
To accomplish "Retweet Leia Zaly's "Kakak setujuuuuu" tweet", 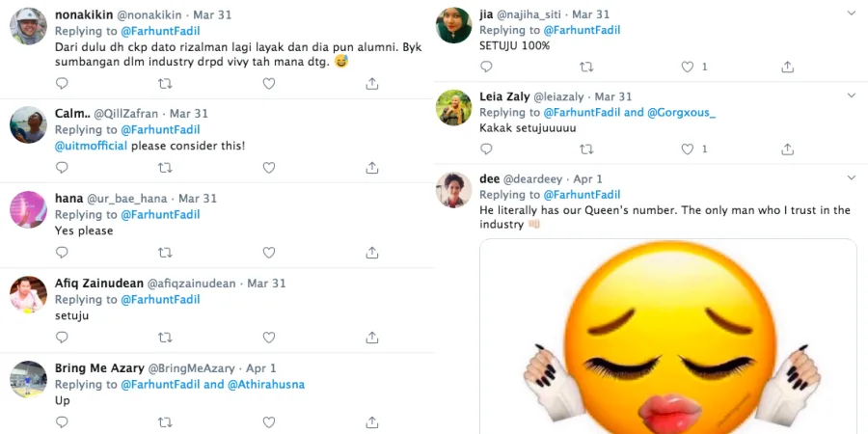I will pyautogui.click(x=586, y=149).
